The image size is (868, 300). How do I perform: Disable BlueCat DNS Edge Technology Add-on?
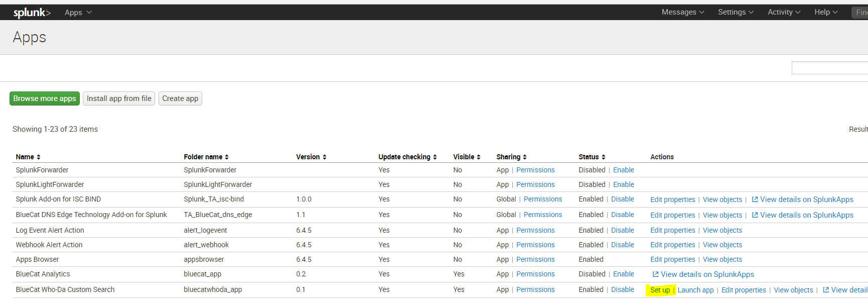pos(623,215)
